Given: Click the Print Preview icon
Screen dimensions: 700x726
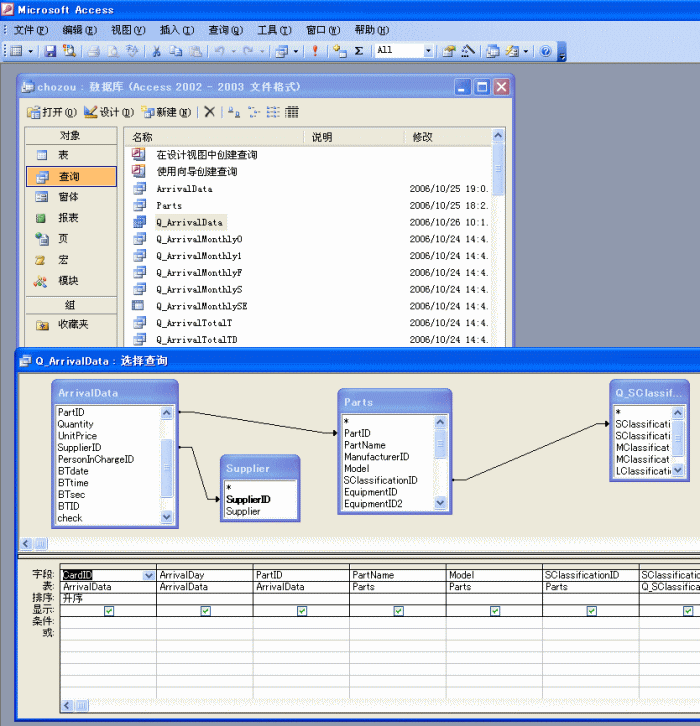Looking at the screenshot, I should 113,51.
